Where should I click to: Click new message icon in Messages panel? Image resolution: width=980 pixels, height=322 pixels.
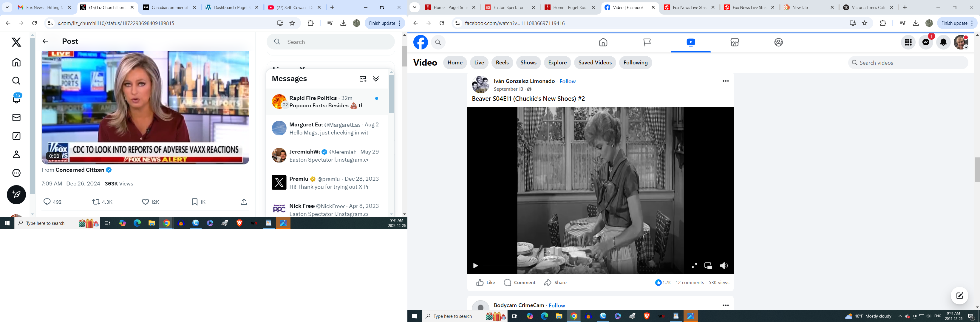[363, 79]
